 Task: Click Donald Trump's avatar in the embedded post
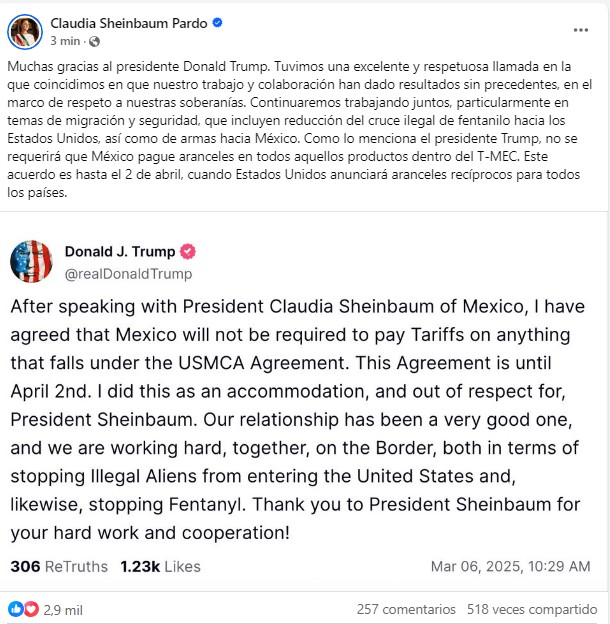[x=31, y=261]
